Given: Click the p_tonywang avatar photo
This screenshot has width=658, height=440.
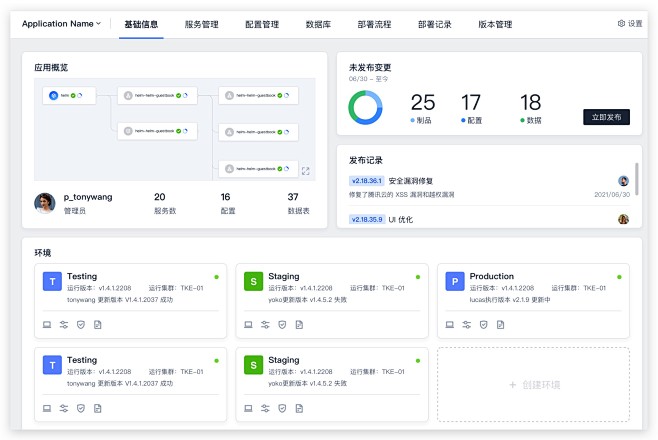Looking at the screenshot, I should 44,203.
